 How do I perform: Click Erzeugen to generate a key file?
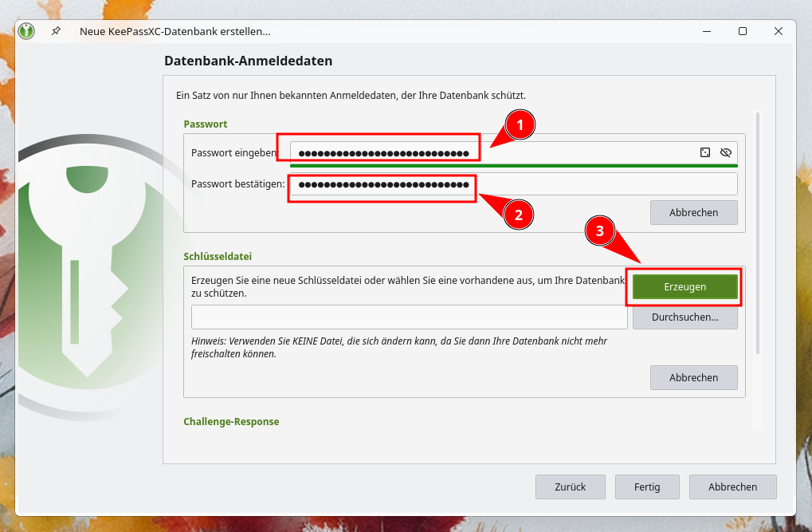point(685,287)
